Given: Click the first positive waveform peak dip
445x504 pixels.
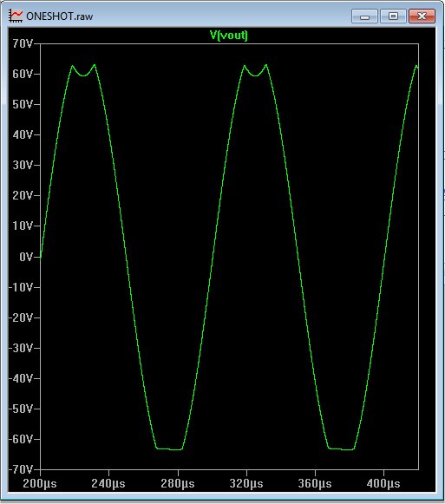Looking at the screenshot, I should (83, 75).
